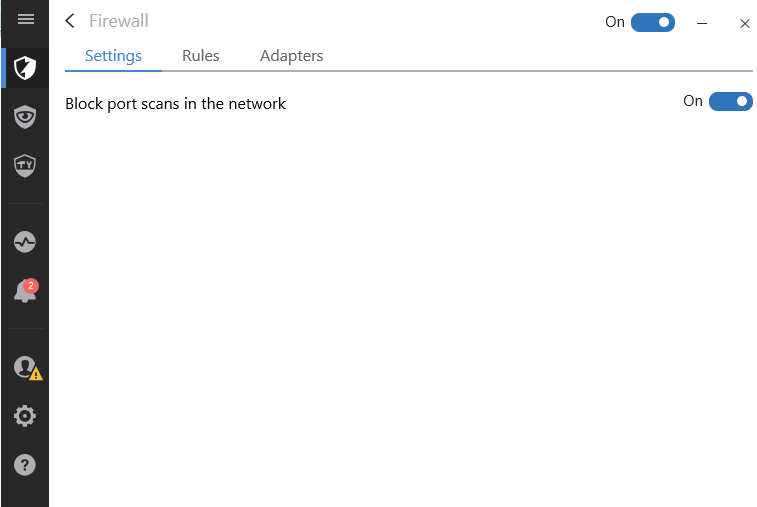Click the Firewall page title
Image resolution: width=757 pixels, height=507 pixels.
pos(119,21)
